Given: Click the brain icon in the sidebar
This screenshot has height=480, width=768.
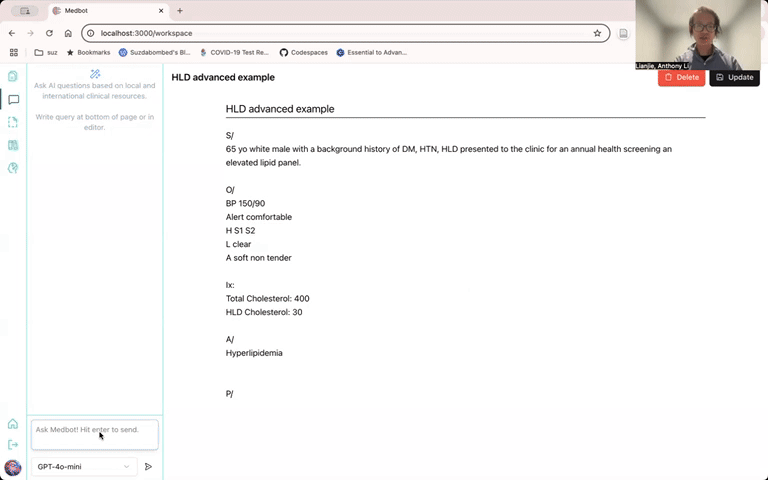Looking at the screenshot, I should (13, 168).
